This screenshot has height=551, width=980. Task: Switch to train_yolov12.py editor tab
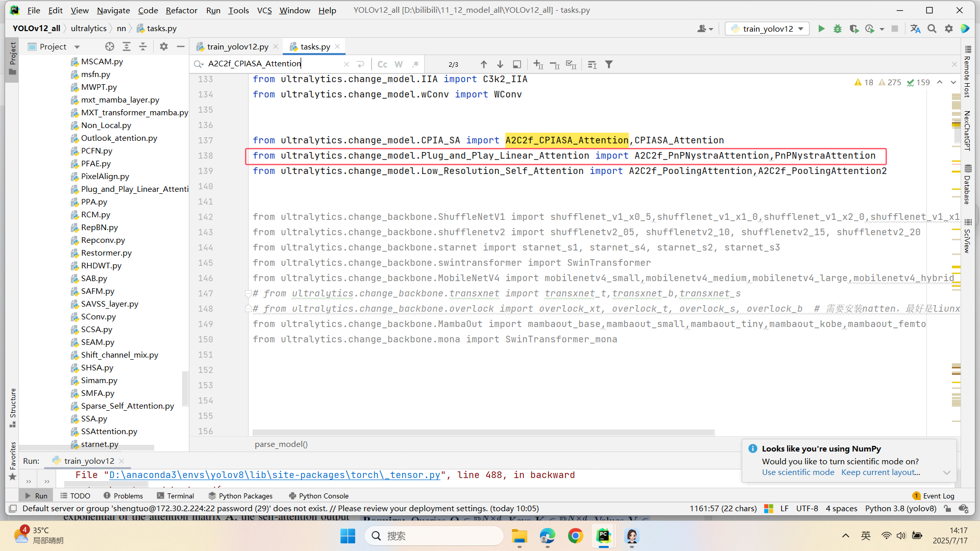(237, 46)
